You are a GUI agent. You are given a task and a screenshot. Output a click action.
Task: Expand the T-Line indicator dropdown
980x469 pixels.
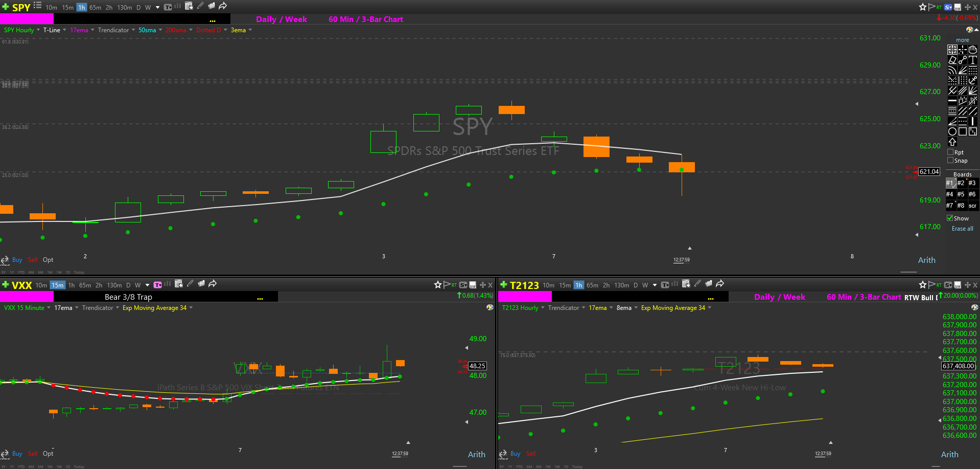click(64, 30)
